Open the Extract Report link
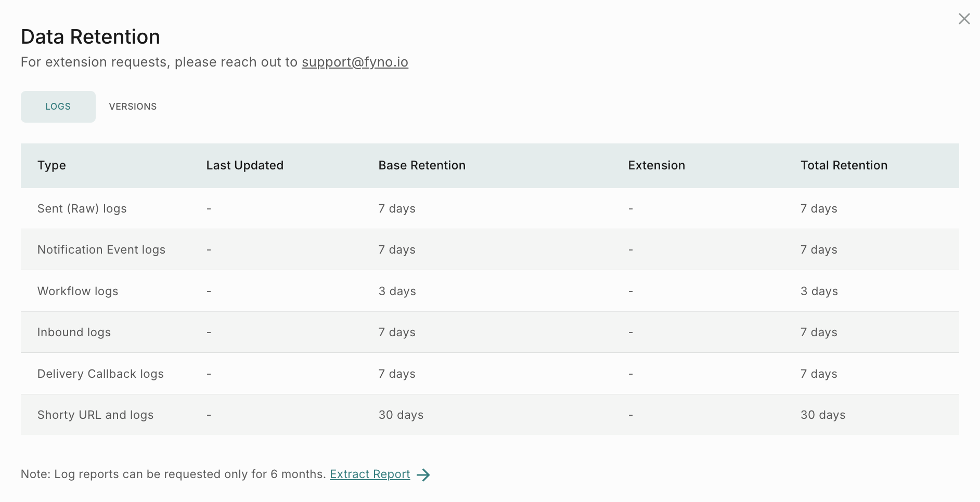Screen dimensions: 980x502 [370, 474]
